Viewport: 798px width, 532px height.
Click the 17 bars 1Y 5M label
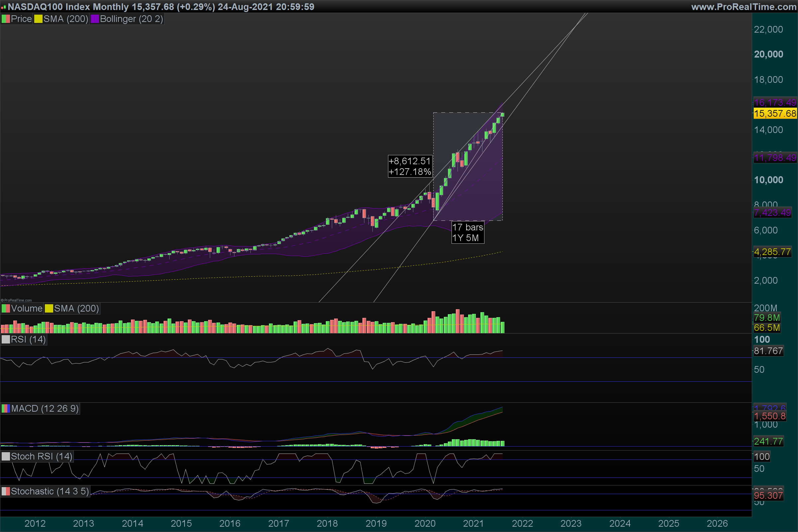pos(467,232)
